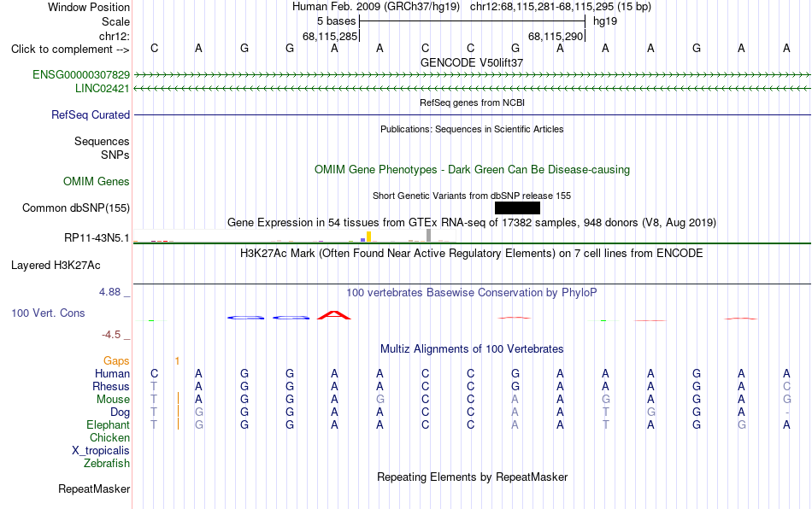Click the Scale track label
The image size is (812, 509).
tap(115, 21)
